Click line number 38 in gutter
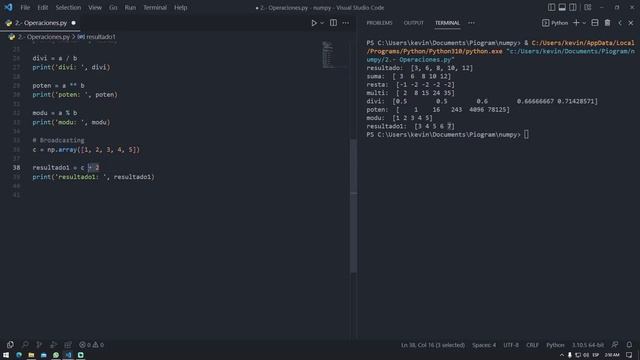This screenshot has width=640, height=360. coord(16,167)
